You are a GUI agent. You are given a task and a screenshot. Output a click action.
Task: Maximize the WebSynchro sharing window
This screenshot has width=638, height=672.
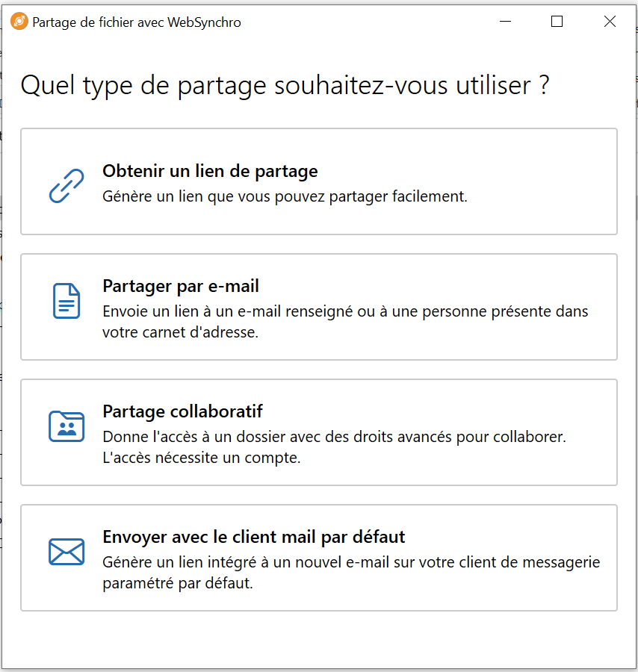[557, 22]
